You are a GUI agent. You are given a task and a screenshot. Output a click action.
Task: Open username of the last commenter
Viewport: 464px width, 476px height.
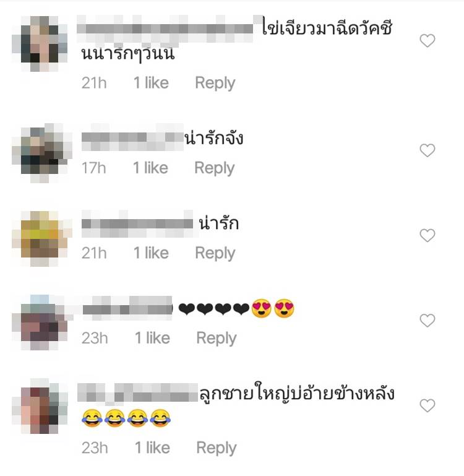point(137,394)
